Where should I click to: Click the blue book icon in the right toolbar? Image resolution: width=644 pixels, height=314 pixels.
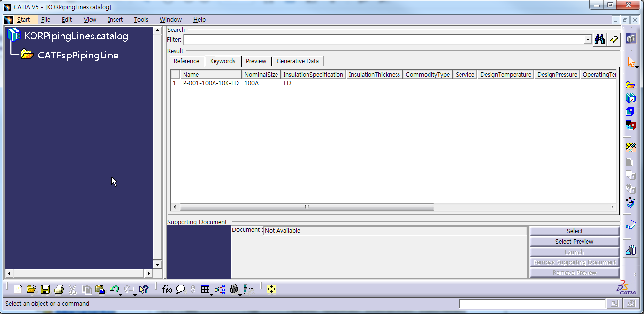[630, 225]
